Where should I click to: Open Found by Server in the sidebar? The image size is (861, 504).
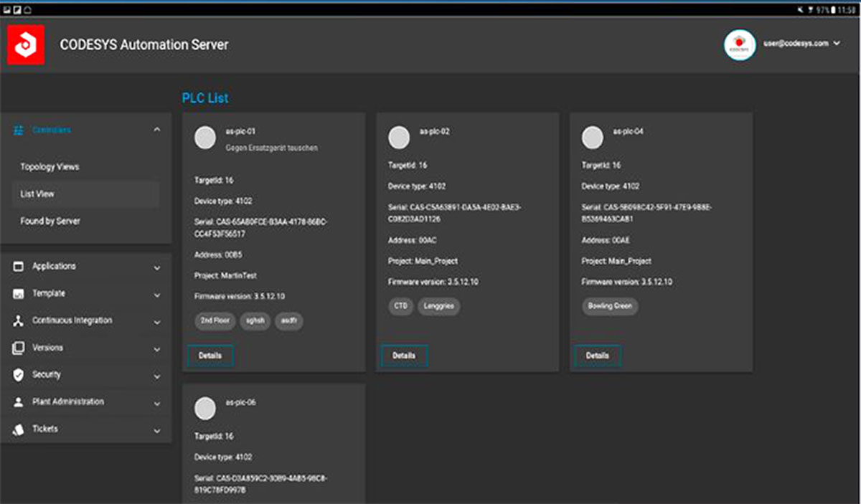click(x=50, y=222)
